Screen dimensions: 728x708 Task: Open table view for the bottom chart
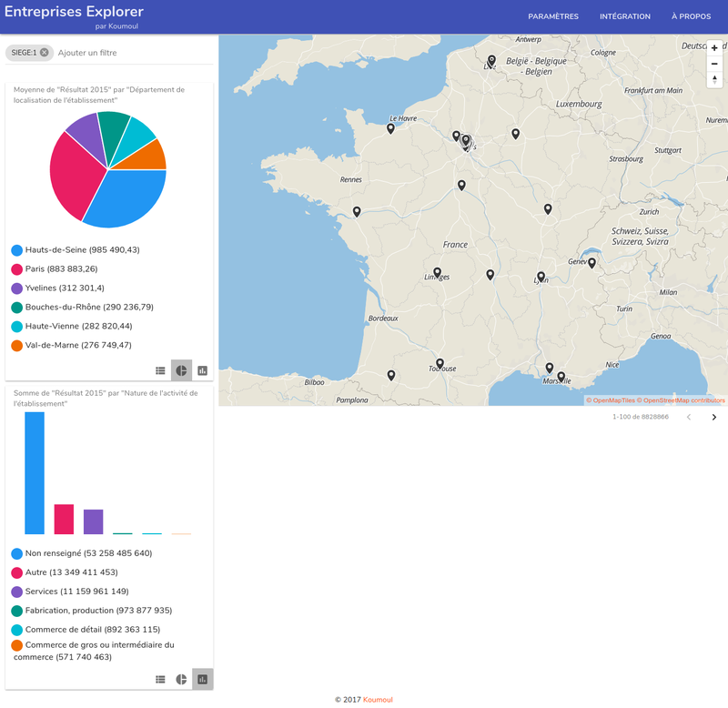click(159, 679)
